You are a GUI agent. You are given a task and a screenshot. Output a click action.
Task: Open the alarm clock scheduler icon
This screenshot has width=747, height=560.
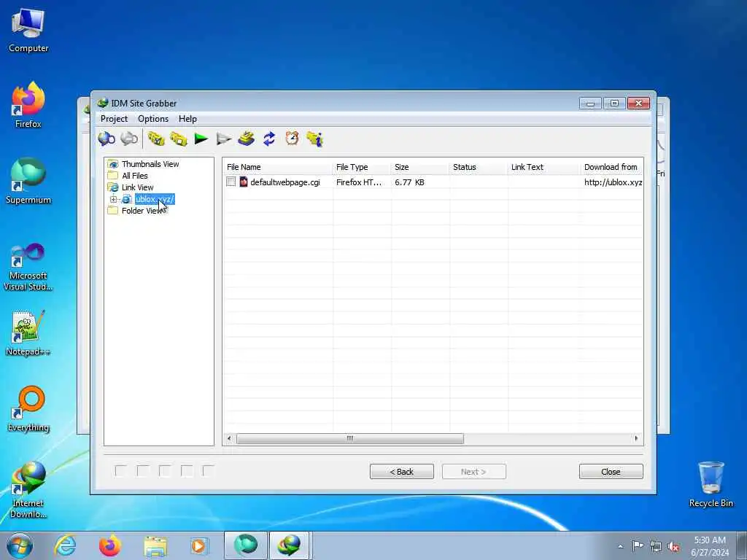(292, 139)
